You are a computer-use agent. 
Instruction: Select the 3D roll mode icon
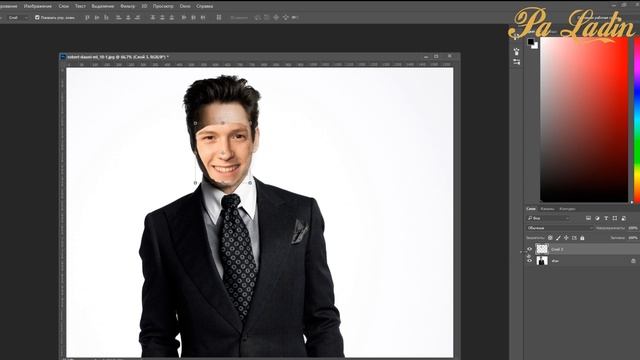pos(267,18)
